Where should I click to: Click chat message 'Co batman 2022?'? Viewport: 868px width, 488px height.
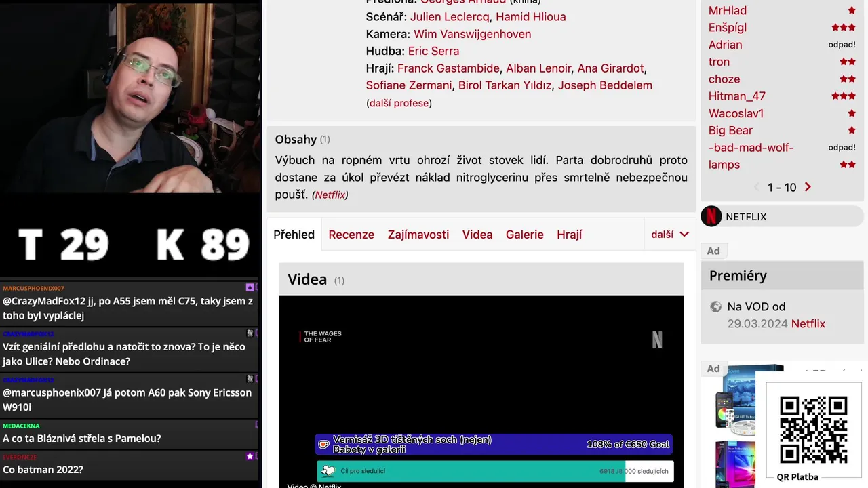coord(43,469)
